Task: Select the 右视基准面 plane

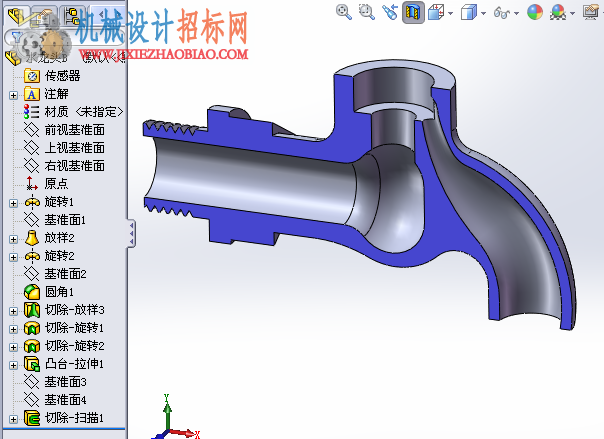Action: pos(64,166)
